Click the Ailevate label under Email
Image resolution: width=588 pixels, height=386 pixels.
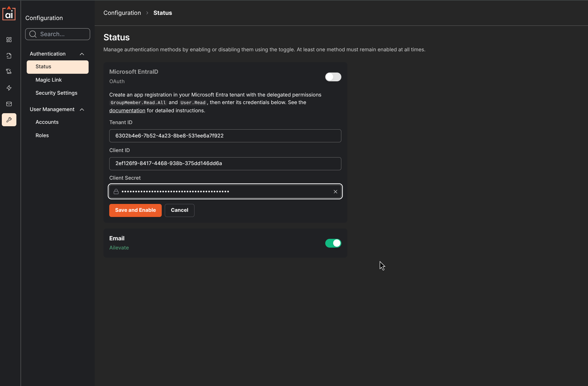coord(119,248)
